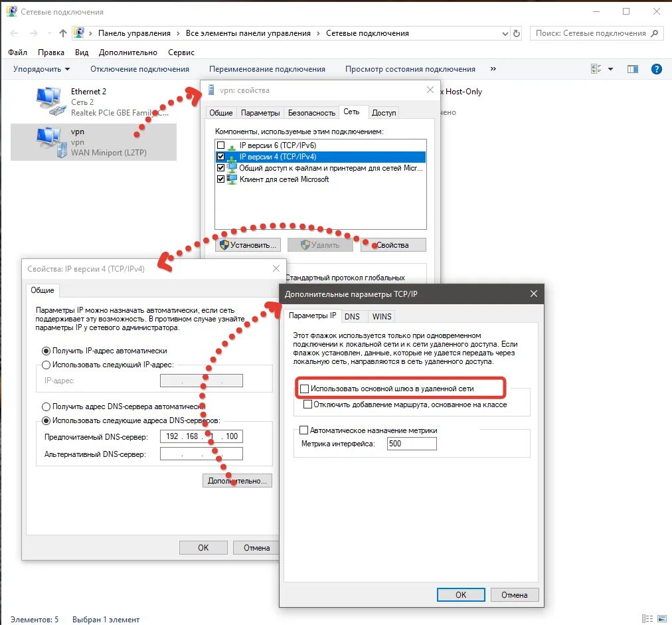
Task: Click the Дополнительно... button
Action: (x=237, y=481)
